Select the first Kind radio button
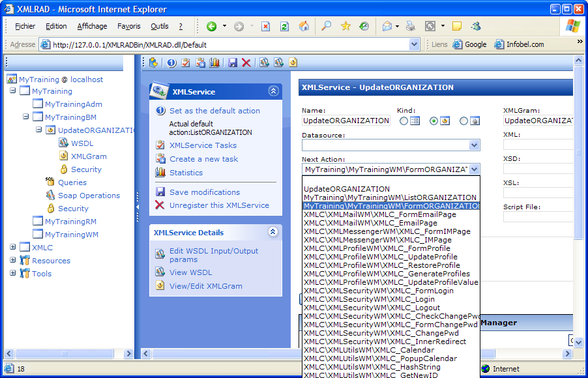 [404, 121]
